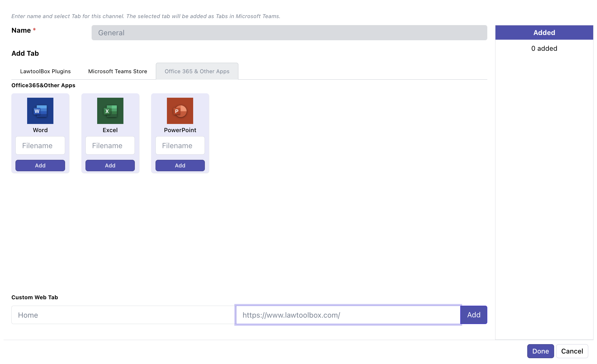Click the '0 added' counter text
The height and width of the screenshot is (364, 597).
[544, 48]
